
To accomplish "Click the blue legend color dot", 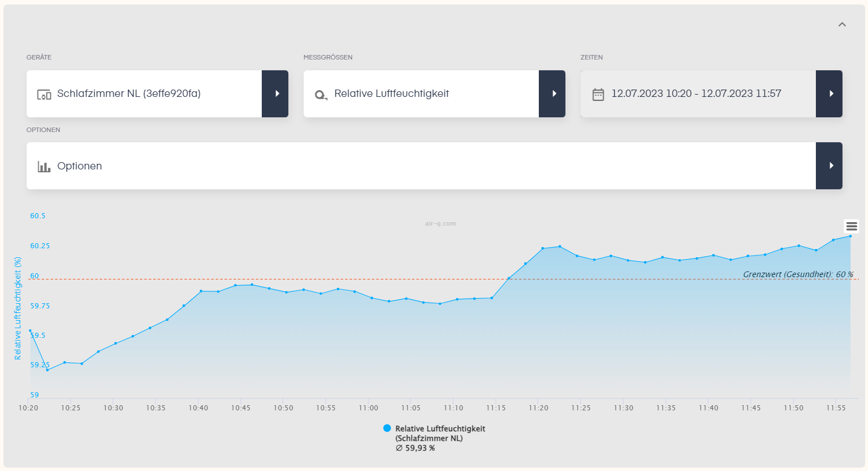I will 387,428.
